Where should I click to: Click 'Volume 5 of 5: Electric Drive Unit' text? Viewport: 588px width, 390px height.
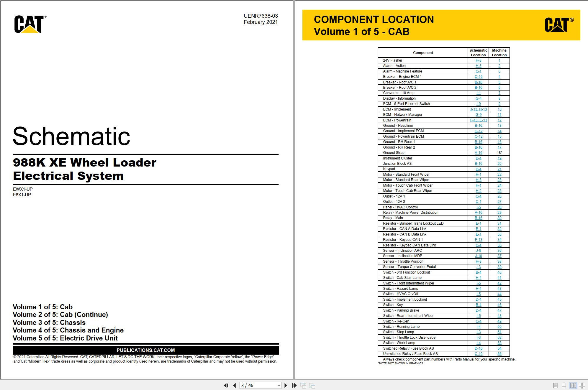pos(65,338)
